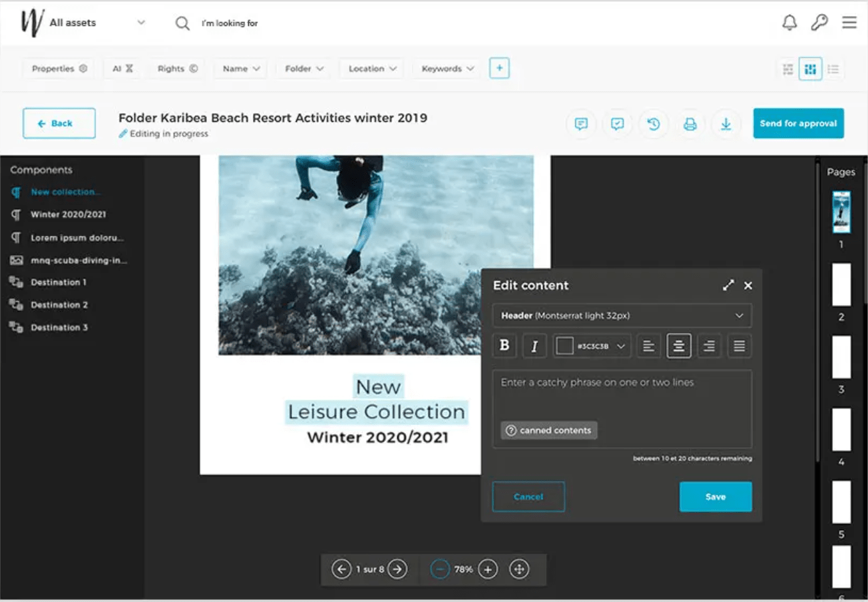Click the print icon
This screenshot has height=602, width=868.
pos(690,124)
